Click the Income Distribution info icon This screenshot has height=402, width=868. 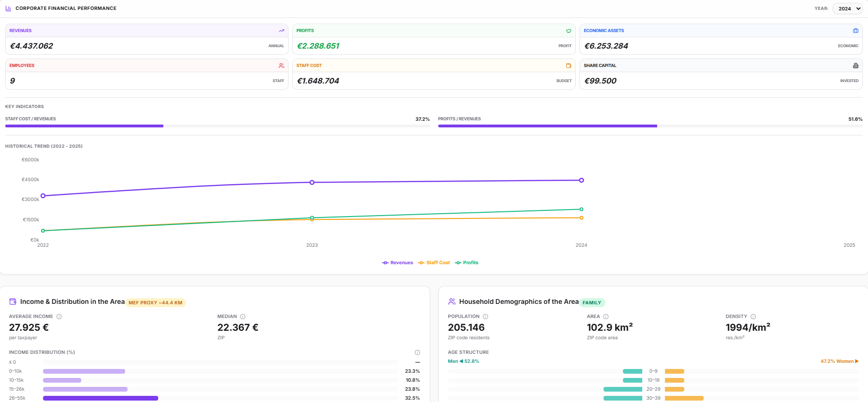coord(417,352)
